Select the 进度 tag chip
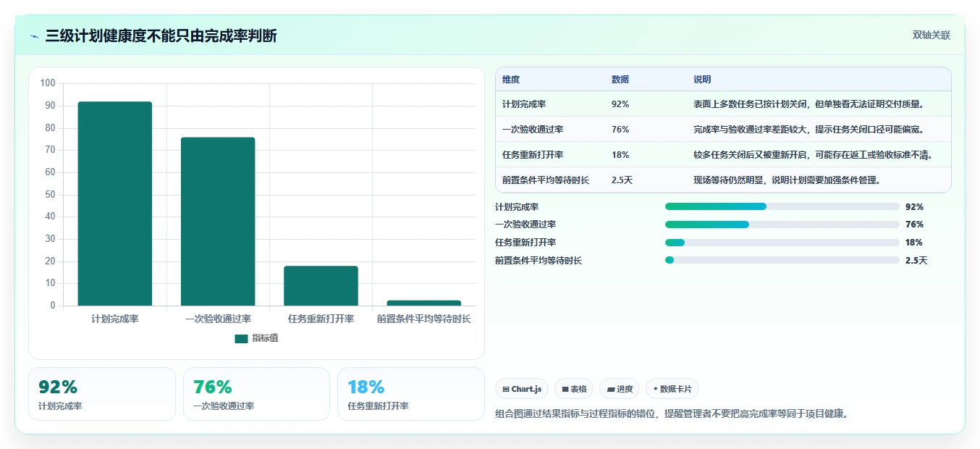This screenshot has height=449, width=980. point(620,389)
